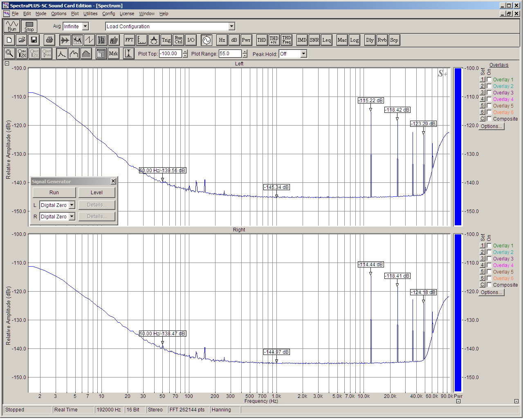This screenshot has width=523, height=420.
Task: Enable Composite checkbox in Right plot
Action: point(489,285)
